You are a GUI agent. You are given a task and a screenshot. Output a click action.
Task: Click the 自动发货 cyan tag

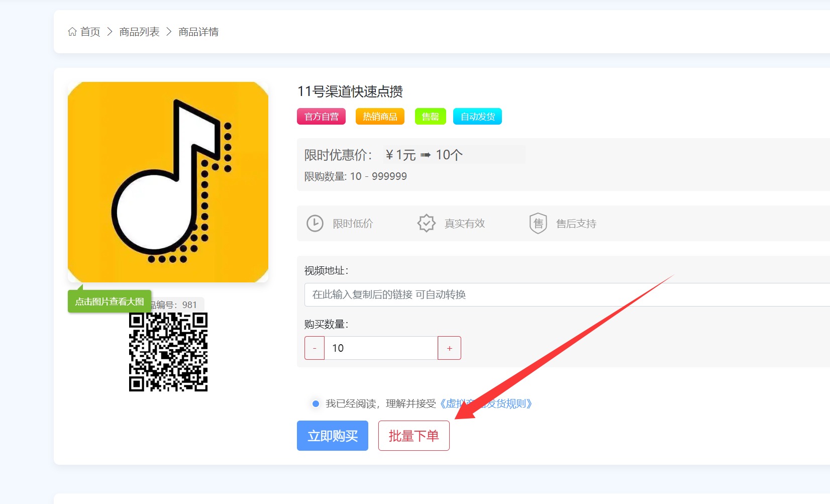pyautogui.click(x=477, y=117)
